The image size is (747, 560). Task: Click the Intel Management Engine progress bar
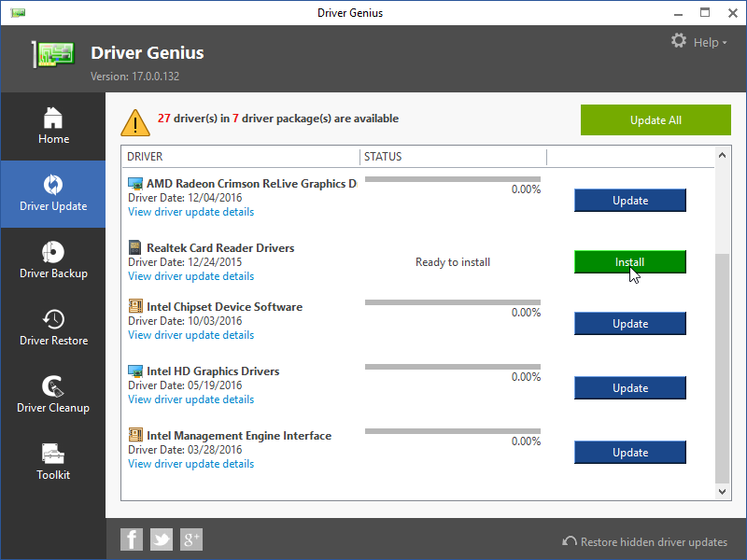click(453, 431)
